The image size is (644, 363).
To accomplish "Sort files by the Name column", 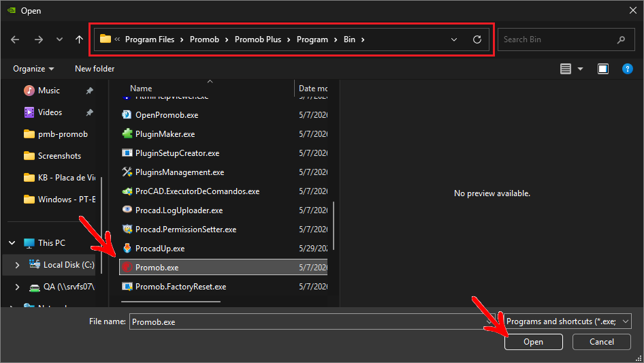I will pos(141,89).
